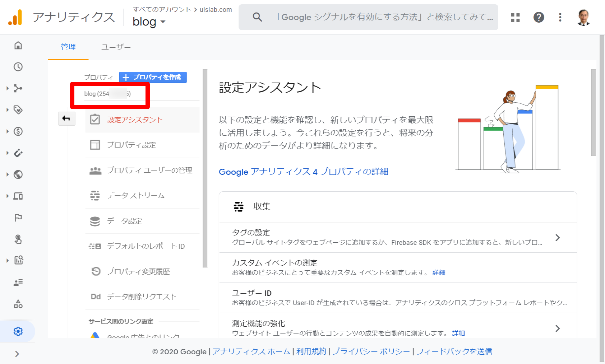Expand the Analysis section arrow
Image resolution: width=605 pixels, height=364 pixels.
tap(8, 261)
